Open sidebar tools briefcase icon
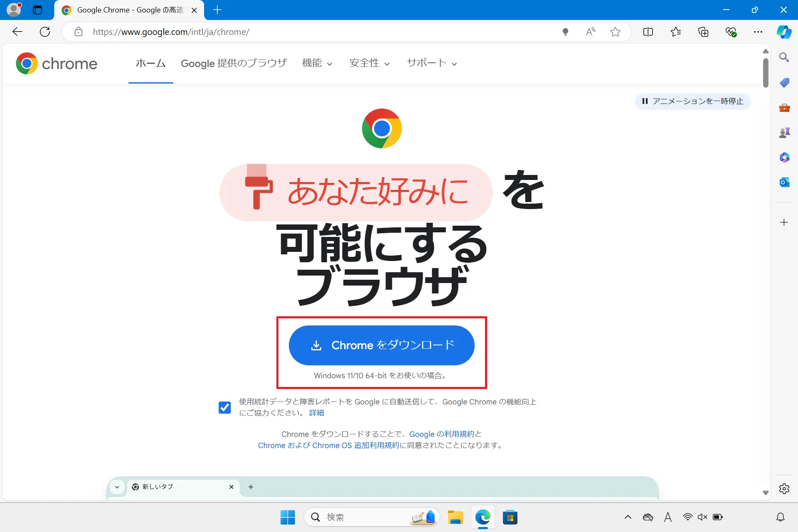The width and height of the screenshot is (798, 532). point(784,108)
